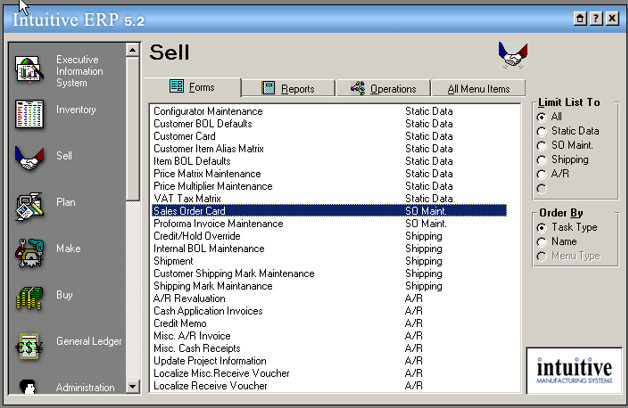The image size is (628, 408).
Task: Open the Make module icon
Action: (29, 253)
